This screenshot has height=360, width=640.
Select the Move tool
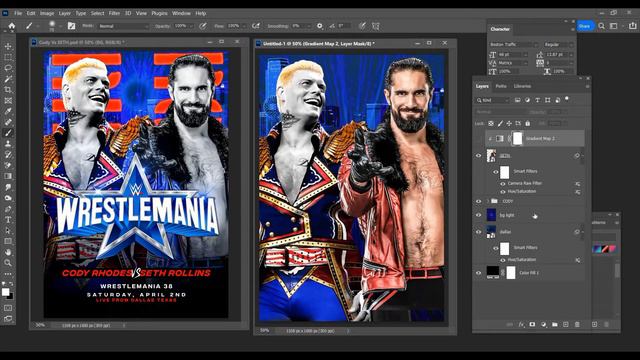click(x=8, y=47)
